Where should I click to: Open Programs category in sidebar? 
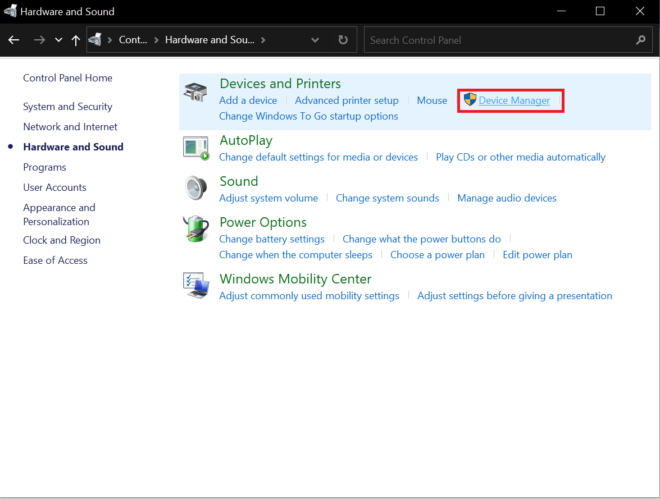pos(45,167)
